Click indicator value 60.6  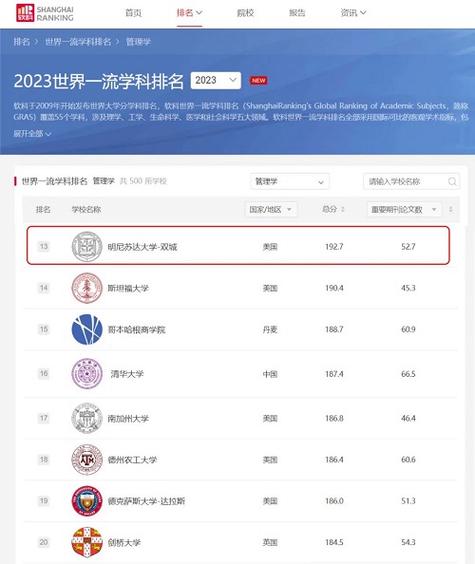tap(408, 460)
